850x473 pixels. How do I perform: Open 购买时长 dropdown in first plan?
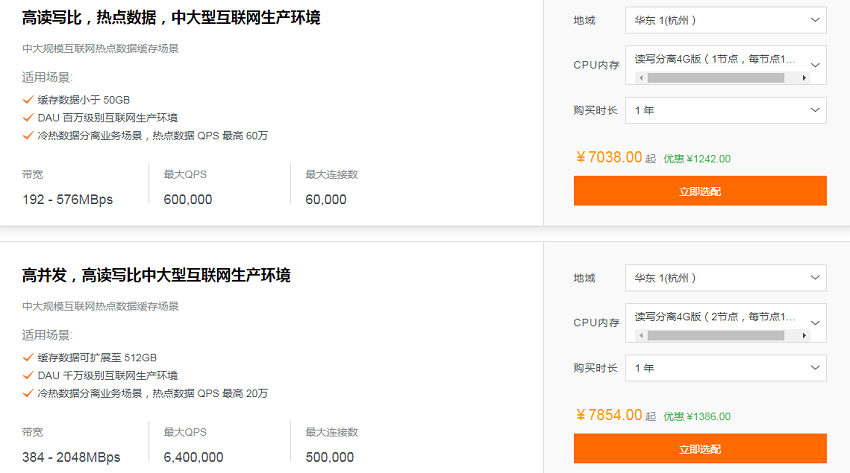click(x=725, y=111)
